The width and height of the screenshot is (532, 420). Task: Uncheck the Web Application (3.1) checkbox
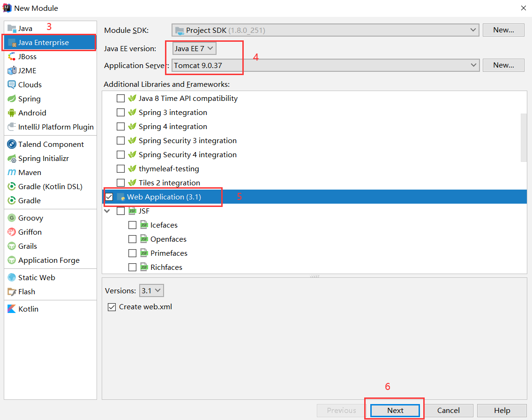click(x=109, y=197)
